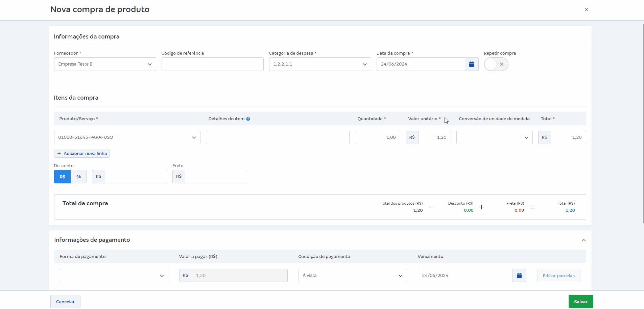The height and width of the screenshot is (309, 644).
Task: Open the Conversão de unidade de medida dropdown
Action: 495,137
